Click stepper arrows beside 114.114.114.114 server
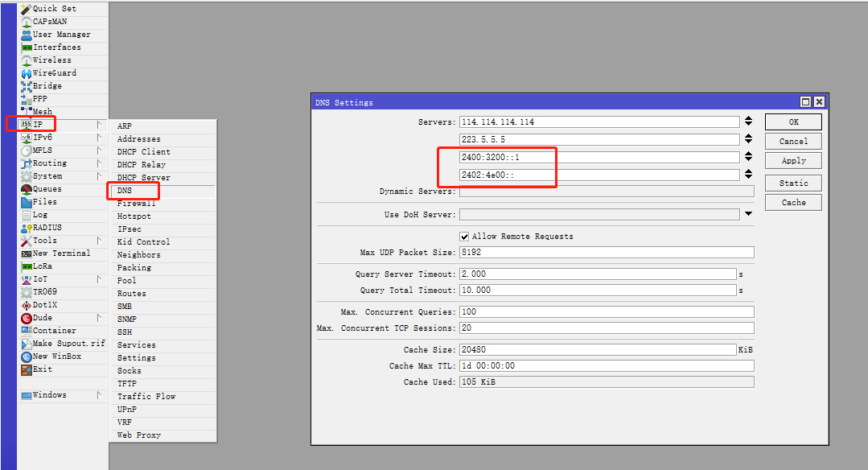 [748, 122]
